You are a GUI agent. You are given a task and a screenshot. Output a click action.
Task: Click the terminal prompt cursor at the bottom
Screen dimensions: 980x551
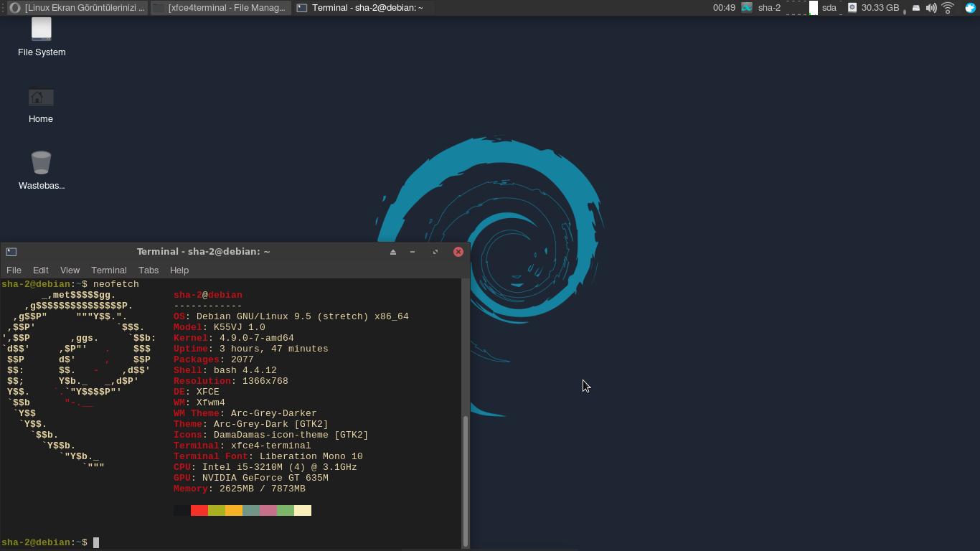click(96, 542)
